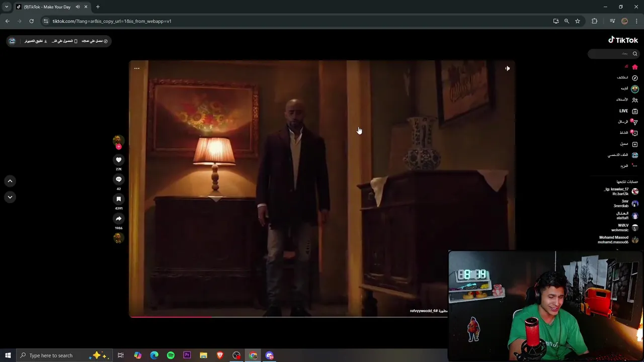Click the Windows taskbar search box

(x=63, y=355)
